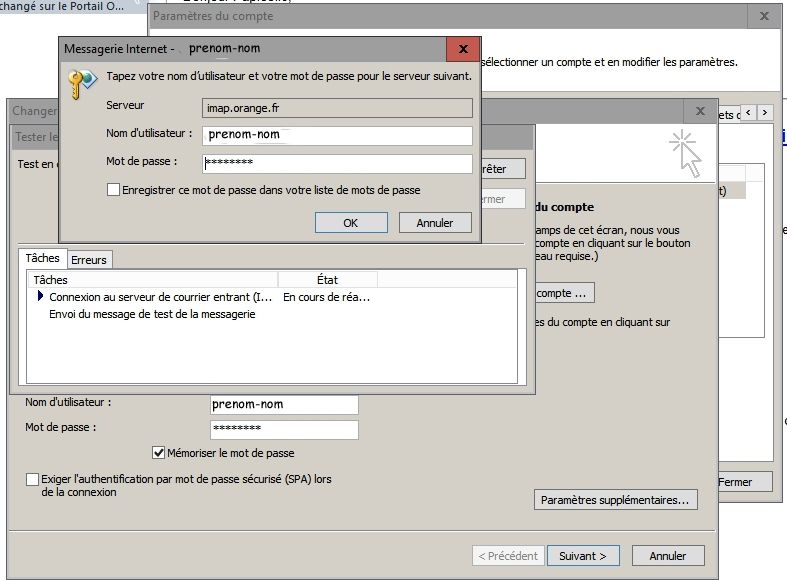Click the left tab-scroll arrow at top right
787x580 pixels.
[747, 113]
